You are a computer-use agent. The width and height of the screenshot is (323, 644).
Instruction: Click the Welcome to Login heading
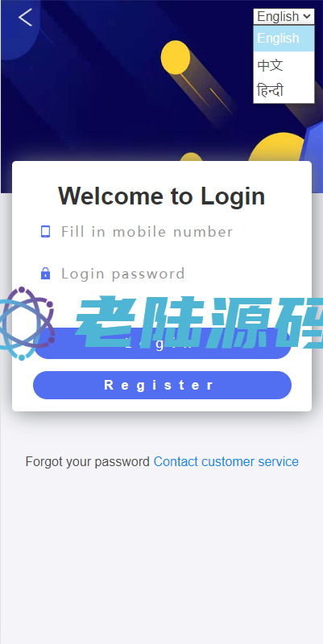[161, 196]
